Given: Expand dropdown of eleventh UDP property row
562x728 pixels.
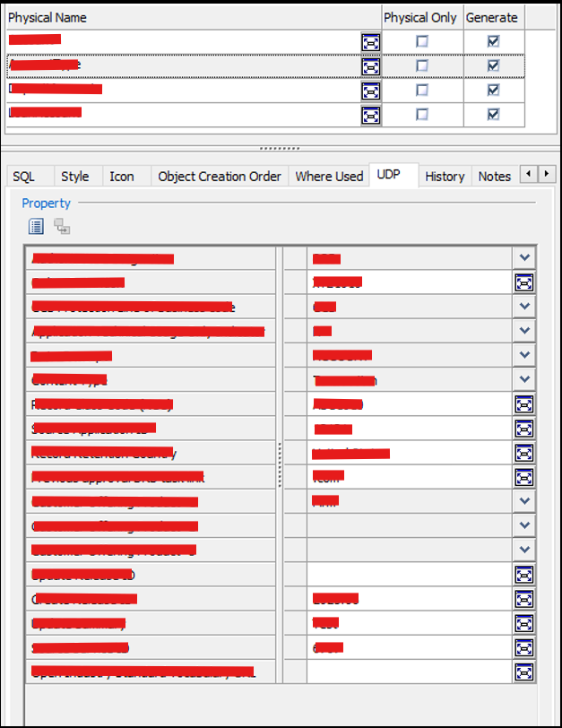Looking at the screenshot, I should point(524,501).
